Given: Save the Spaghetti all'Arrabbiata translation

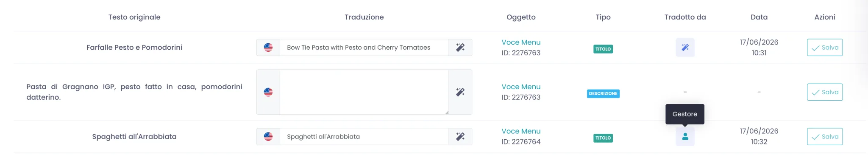Looking at the screenshot, I should point(825,137).
